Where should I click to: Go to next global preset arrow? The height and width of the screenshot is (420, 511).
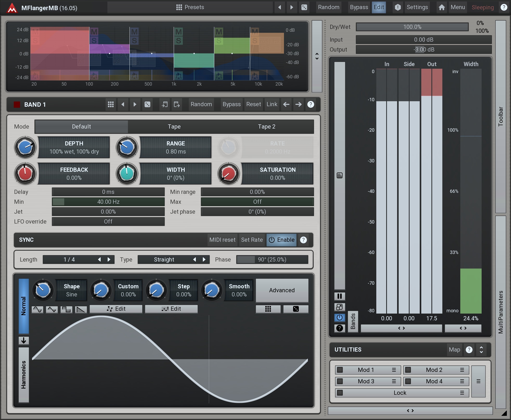click(x=292, y=7)
